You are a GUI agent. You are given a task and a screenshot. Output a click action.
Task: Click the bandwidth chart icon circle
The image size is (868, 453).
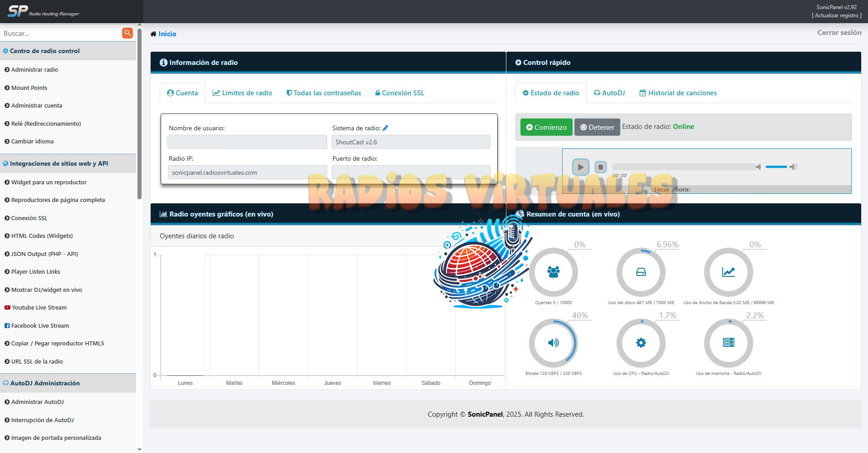click(x=728, y=272)
